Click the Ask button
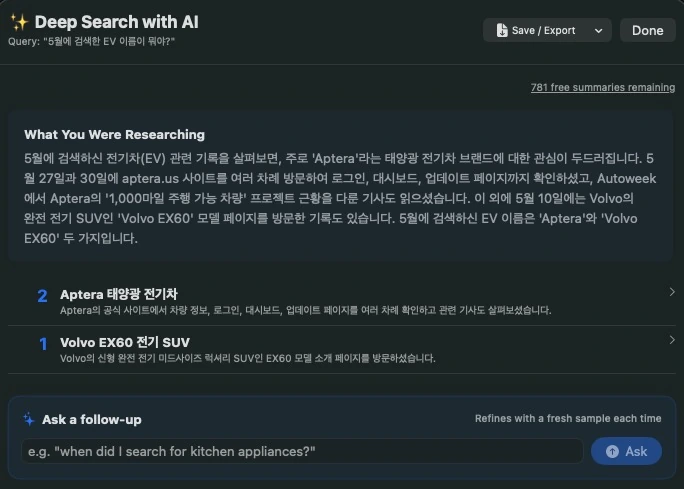684x489 pixels. pos(626,451)
